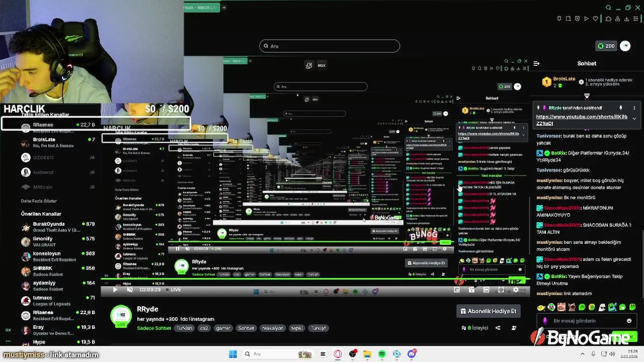644x362 pixels.
Task: Focus the 'Bir mesaj gönderin' chat field
Action: [x=587, y=321]
